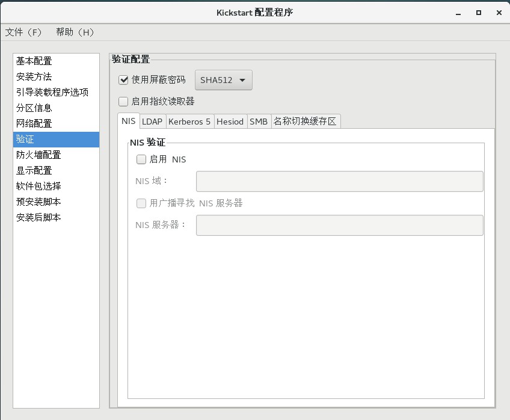This screenshot has width=510, height=420.
Task: Open the 帮助 (H) menu
Action: coord(75,32)
